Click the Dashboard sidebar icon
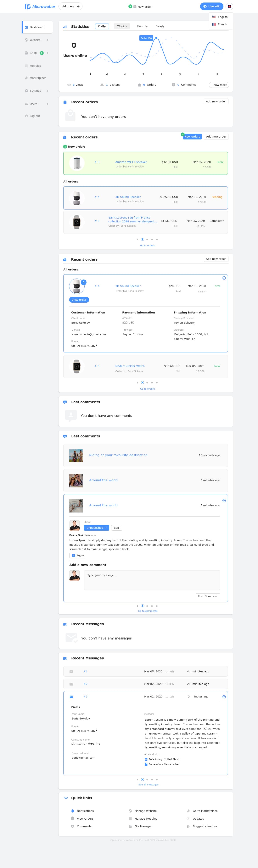Viewport: 258px width, 868px height. point(26,27)
